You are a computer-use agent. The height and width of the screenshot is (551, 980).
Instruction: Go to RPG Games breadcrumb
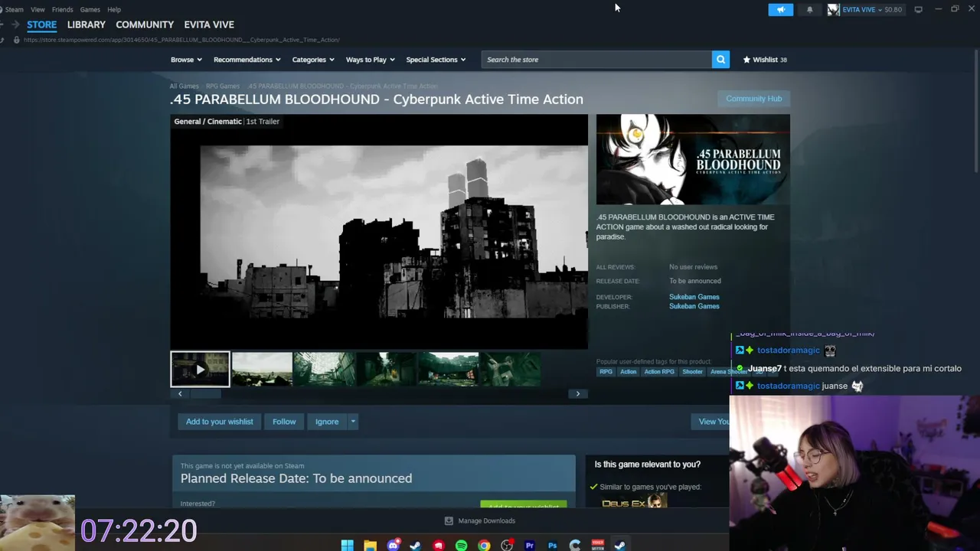tap(223, 86)
